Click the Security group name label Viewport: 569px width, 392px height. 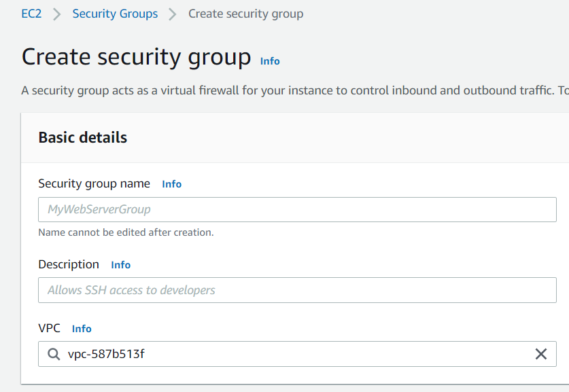tap(94, 183)
